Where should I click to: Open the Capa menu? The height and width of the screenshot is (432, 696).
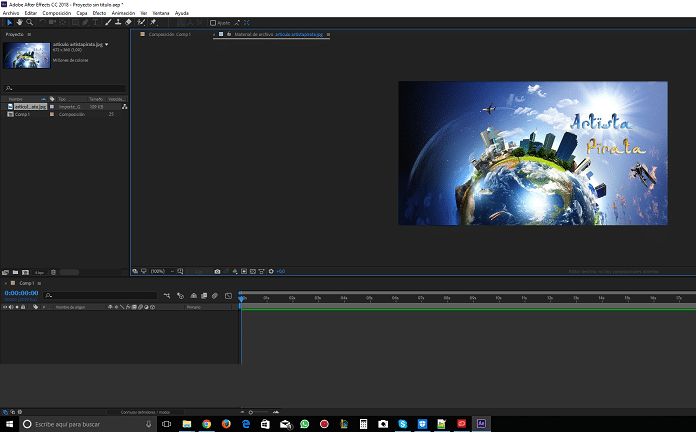point(82,13)
